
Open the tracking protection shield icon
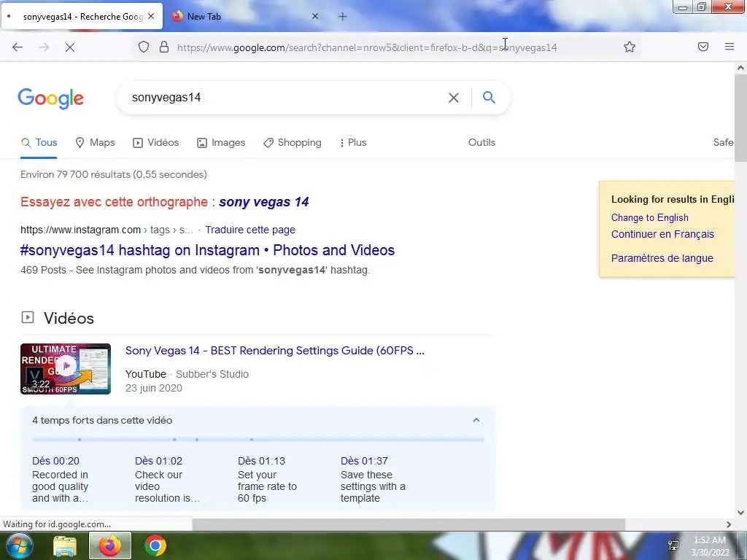(x=144, y=47)
